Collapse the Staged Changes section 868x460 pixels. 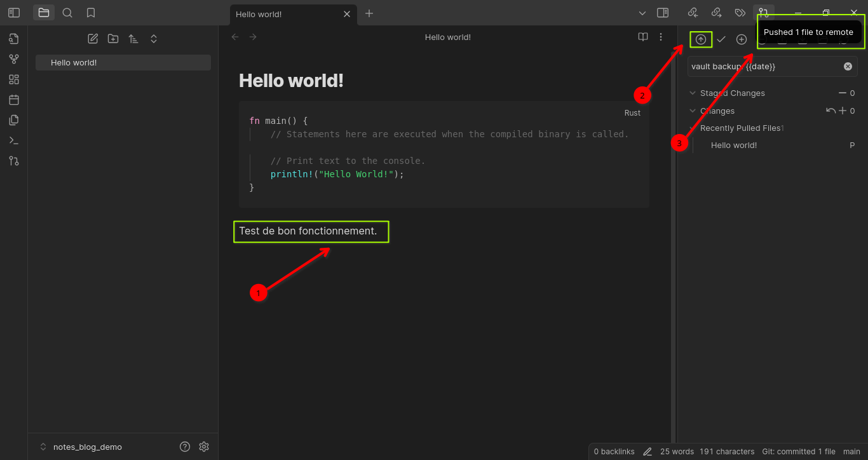(693, 93)
